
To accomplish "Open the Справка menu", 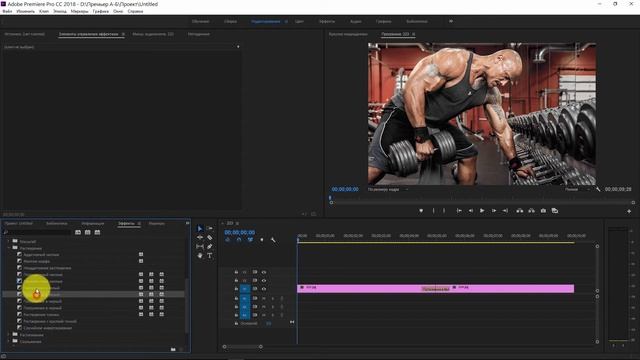I will (x=136, y=11).
